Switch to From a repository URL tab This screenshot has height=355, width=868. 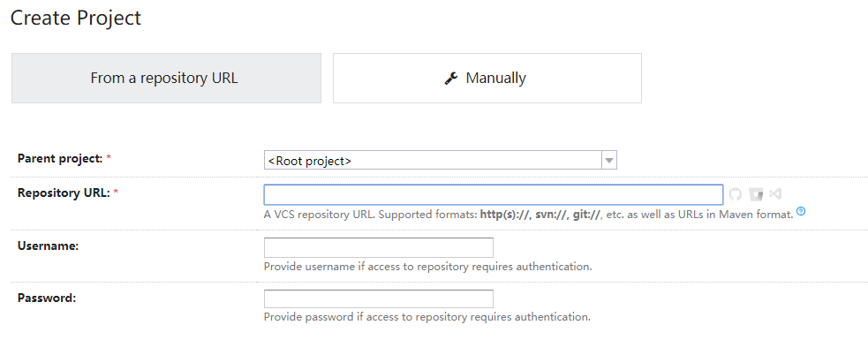(165, 78)
